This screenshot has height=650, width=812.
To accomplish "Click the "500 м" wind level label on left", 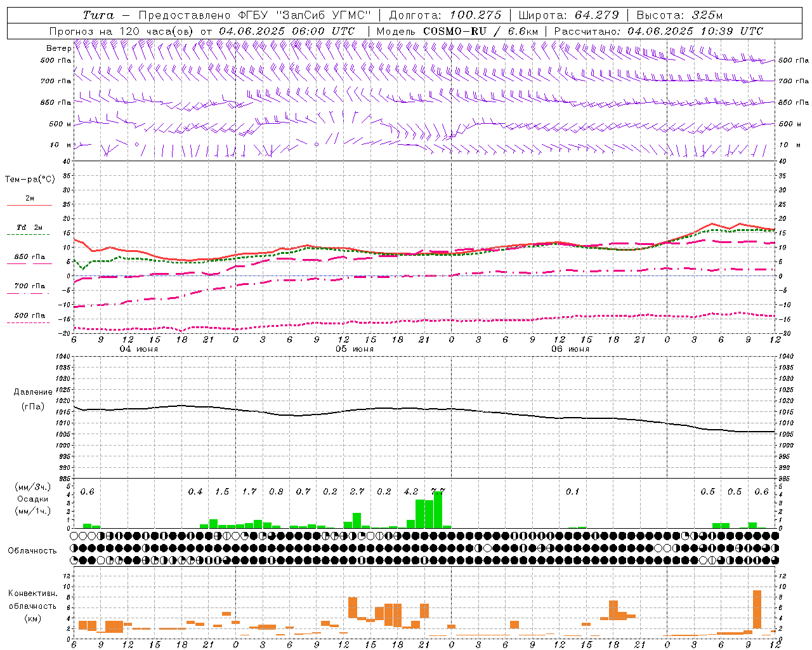I will [60, 124].
